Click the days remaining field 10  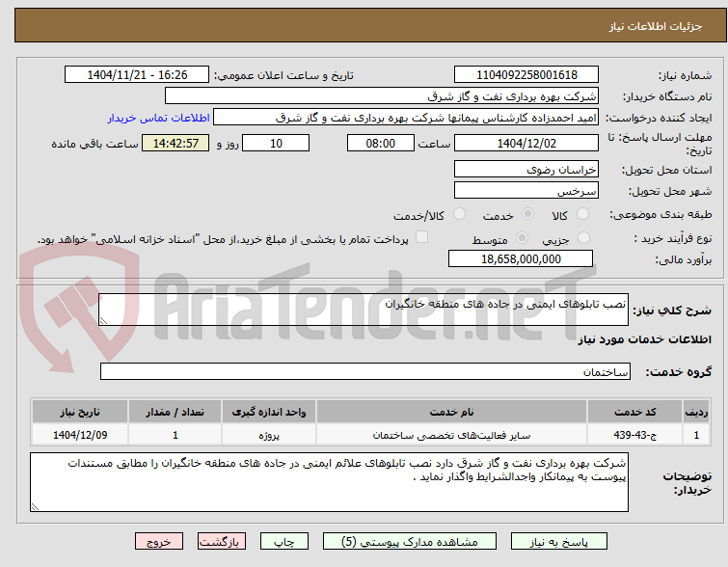pos(276,143)
